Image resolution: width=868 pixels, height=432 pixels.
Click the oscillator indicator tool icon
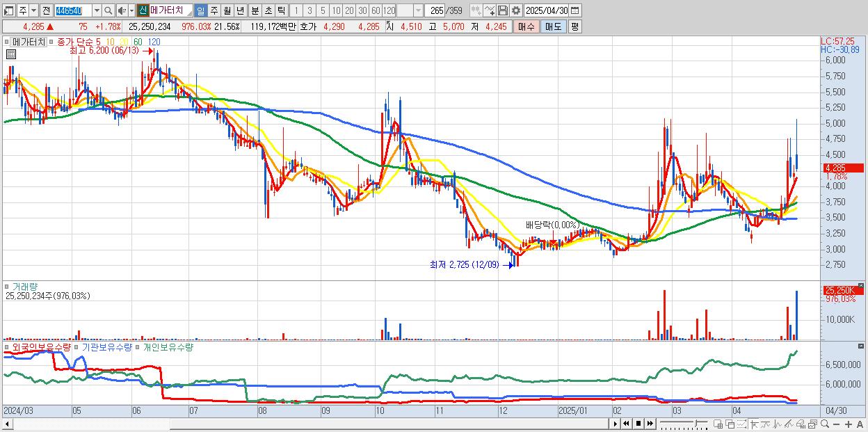(x=778, y=424)
